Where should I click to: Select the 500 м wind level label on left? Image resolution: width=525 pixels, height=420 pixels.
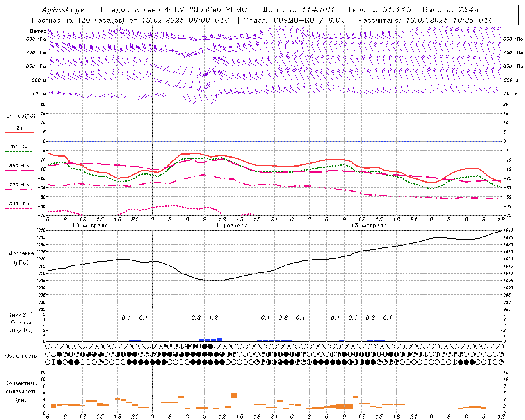(x=39, y=80)
